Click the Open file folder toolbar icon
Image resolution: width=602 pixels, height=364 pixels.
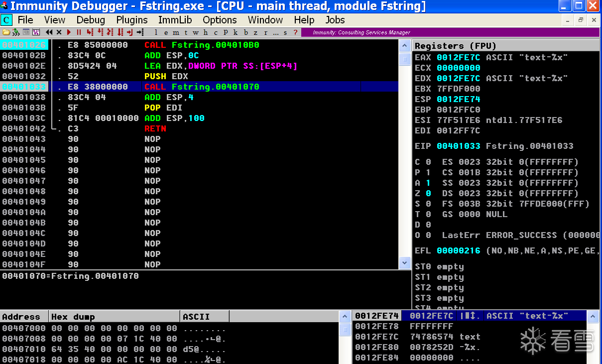(6, 32)
